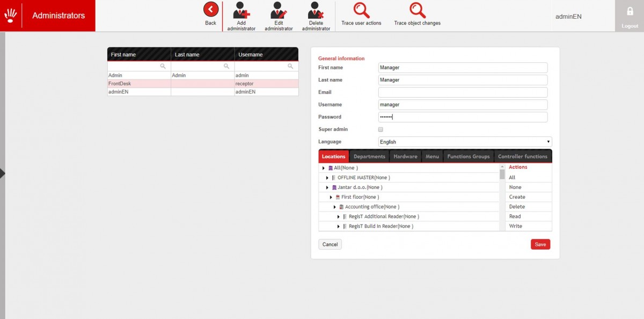644x319 pixels.
Task: Expand the OFFLINE MASTER tree node
Action: [327, 178]
